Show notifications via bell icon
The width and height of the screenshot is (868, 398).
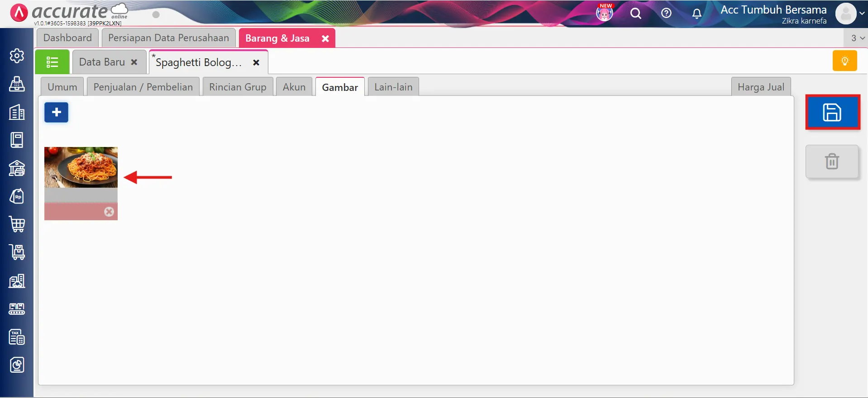point(696,14)
